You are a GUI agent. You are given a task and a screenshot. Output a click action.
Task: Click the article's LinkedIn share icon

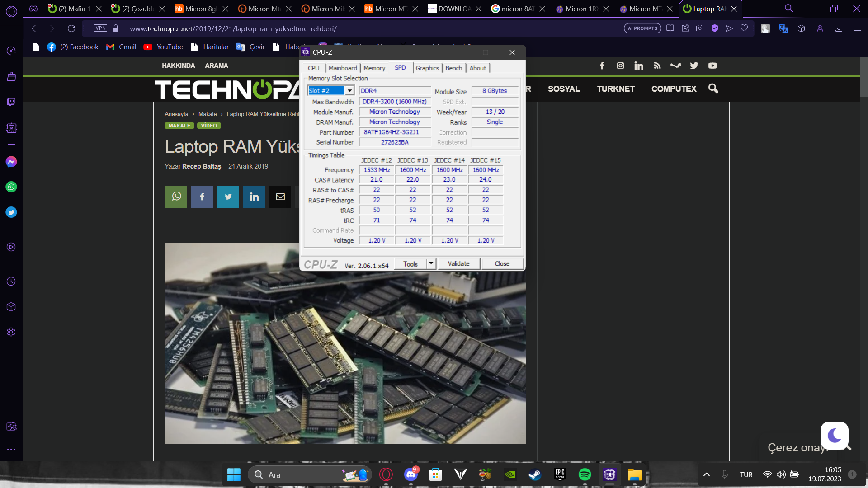coord(254,197)
